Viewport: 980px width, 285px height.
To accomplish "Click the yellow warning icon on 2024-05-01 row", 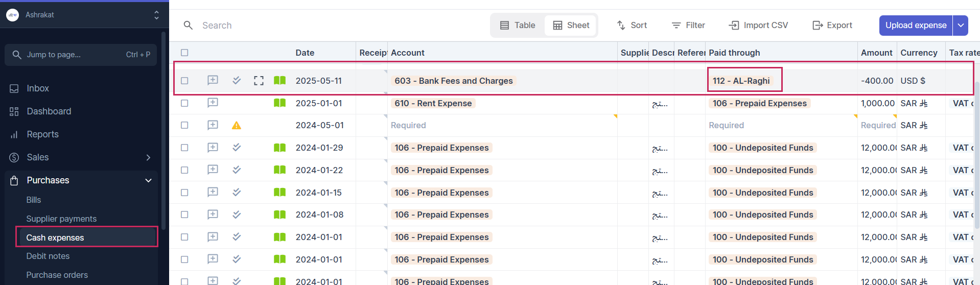I will 236,125.
